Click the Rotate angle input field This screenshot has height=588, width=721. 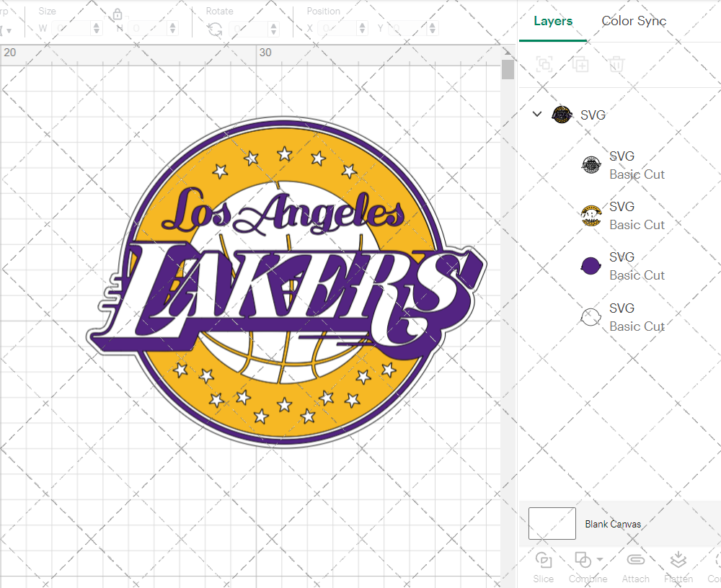(249, 29)
